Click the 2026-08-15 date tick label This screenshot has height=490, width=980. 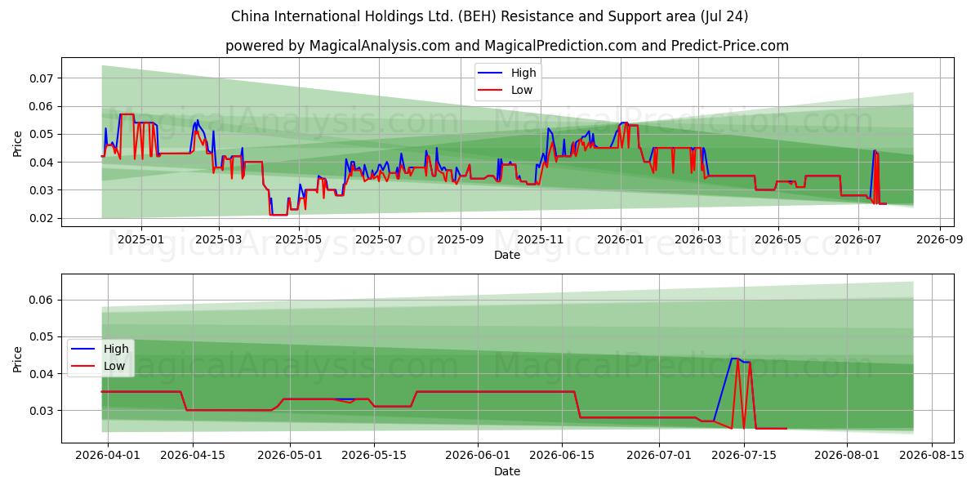pos(932,457)
